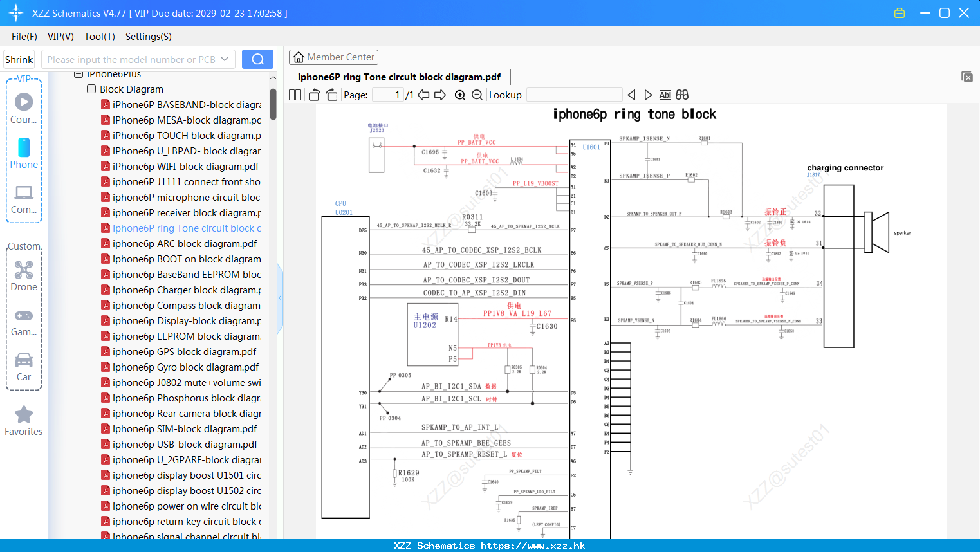Image resolution: width=980 pixels, height=552 pixels.
Task: Open iPhone6p TOUCH block diagram file
Action: coord(181,135)
